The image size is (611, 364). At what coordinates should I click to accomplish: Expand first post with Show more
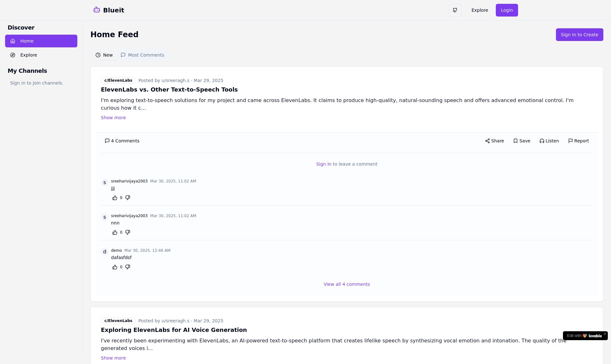tap(113, 118)
